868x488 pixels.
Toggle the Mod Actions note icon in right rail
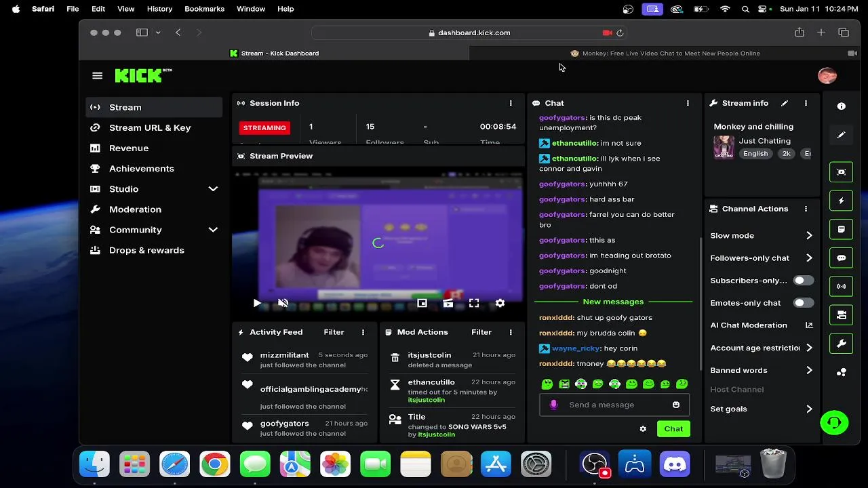click(x=842, y=229)
